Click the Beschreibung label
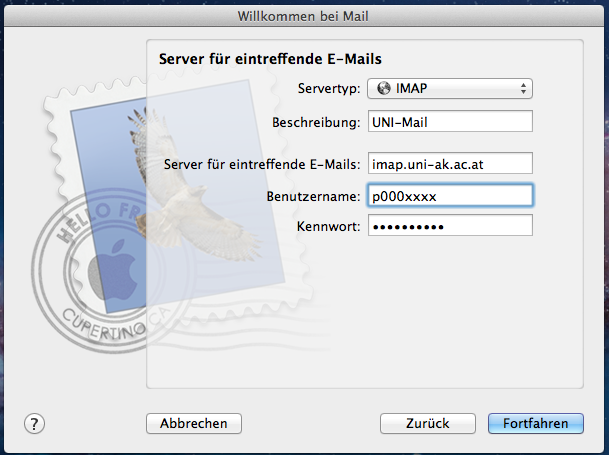The height and width of the screenshot is (455, 609). pos(315,122)
